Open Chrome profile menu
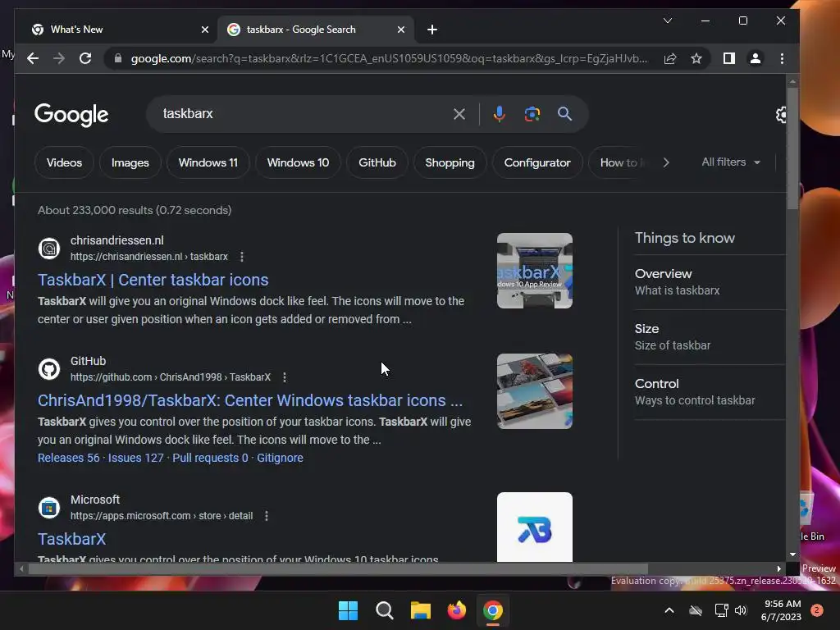Viewport: 840px width, 630px height. pos(756,58)
